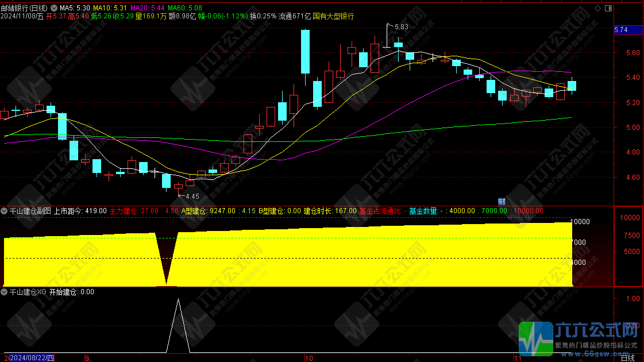Click the 国有大型银行 sector link
644x362 pixels.
pos(333,16)
